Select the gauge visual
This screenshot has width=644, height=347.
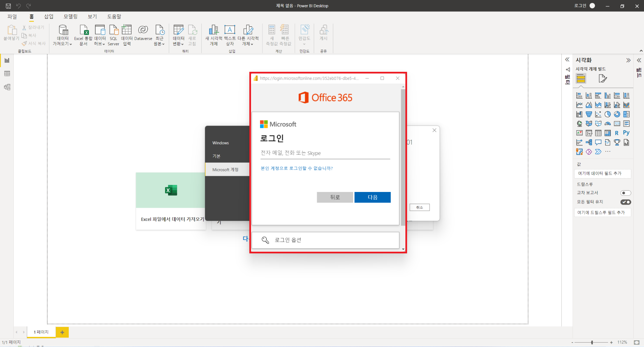(x=607, y=124)
